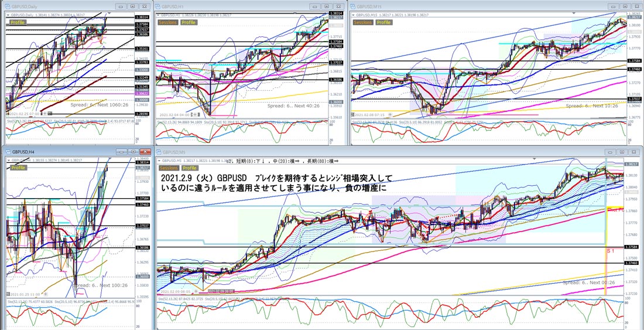Image resolution: width=644 pixels, height=330 pixels.
Task: Click the GBPUSD,M5 window chart icon
Action: [x=161, y=151]
